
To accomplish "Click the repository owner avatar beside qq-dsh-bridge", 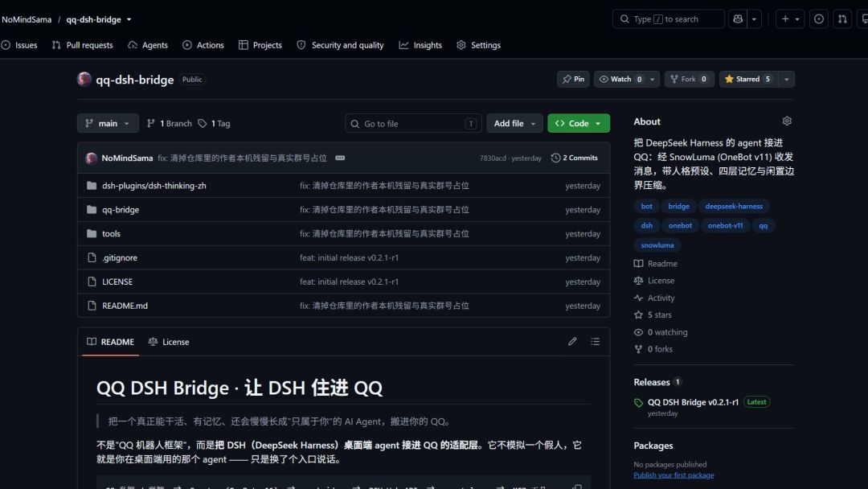I will pos(84,79).
